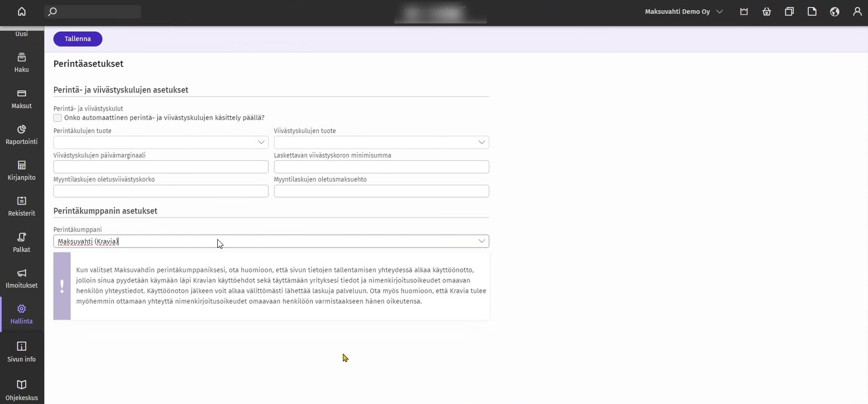Screen dimensions: 868x404
Task: Focus the Myyntilaskujen oletusmaksuehto field
Action: 381,191
